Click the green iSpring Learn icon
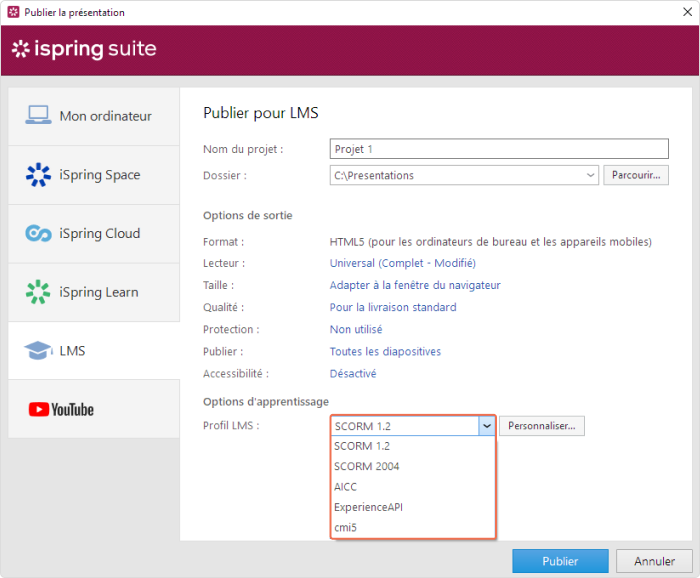 point(38,292)
